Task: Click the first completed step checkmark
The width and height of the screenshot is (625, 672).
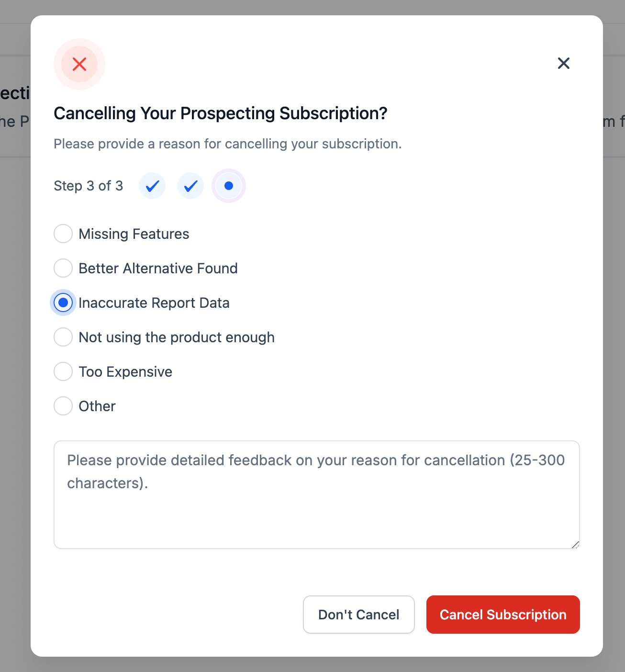Action: (x=152, y=186)
